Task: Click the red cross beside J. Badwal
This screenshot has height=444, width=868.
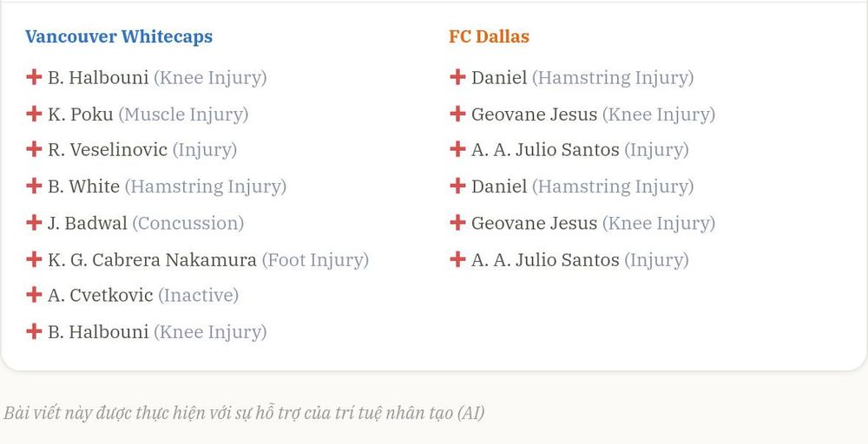Action: tap(34, 223)
